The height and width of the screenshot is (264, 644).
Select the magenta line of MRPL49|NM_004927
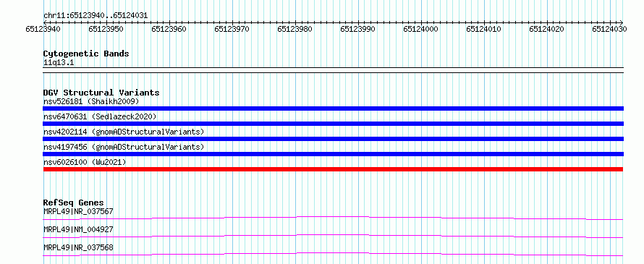tap(333, 236)
